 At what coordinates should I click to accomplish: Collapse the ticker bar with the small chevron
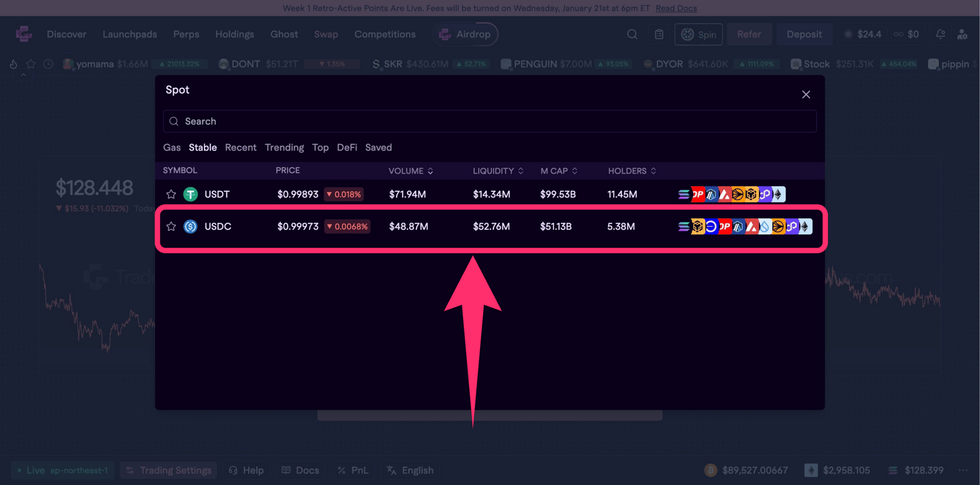coord(23,75)
